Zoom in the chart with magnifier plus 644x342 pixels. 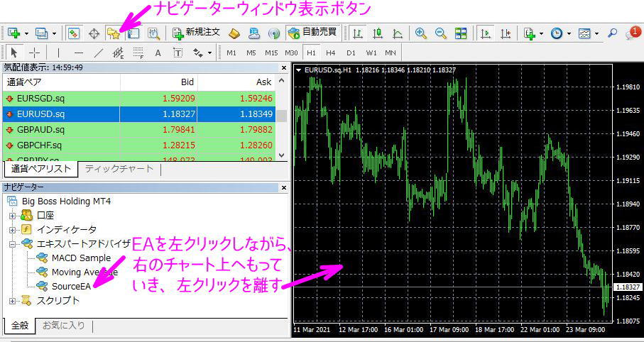point(420,33)
